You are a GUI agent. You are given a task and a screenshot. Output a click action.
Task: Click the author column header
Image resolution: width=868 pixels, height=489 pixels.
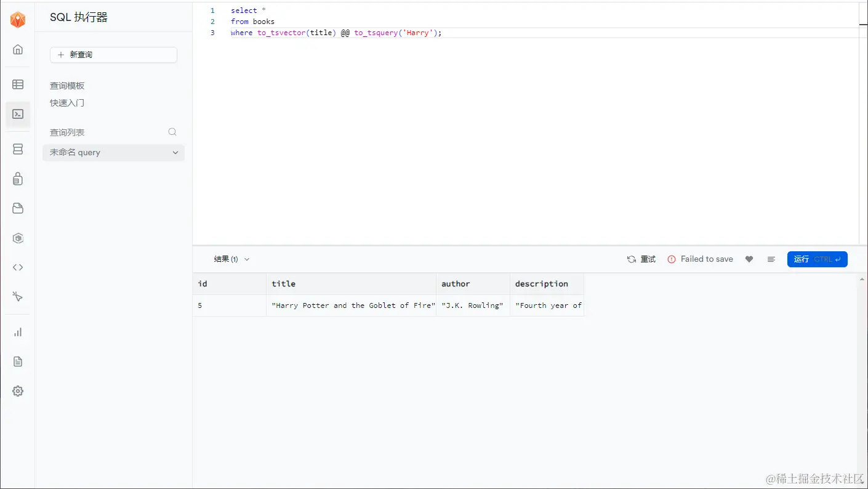[x=473, y=284]
